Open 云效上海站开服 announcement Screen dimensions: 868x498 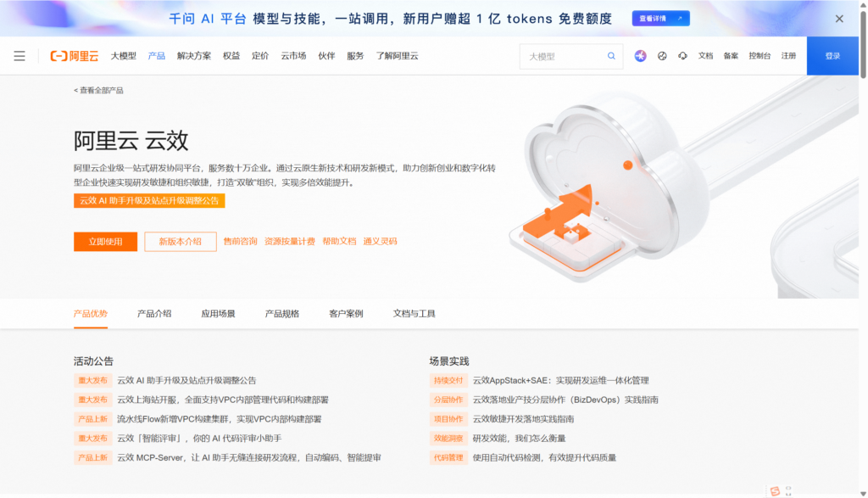[223, 400]
